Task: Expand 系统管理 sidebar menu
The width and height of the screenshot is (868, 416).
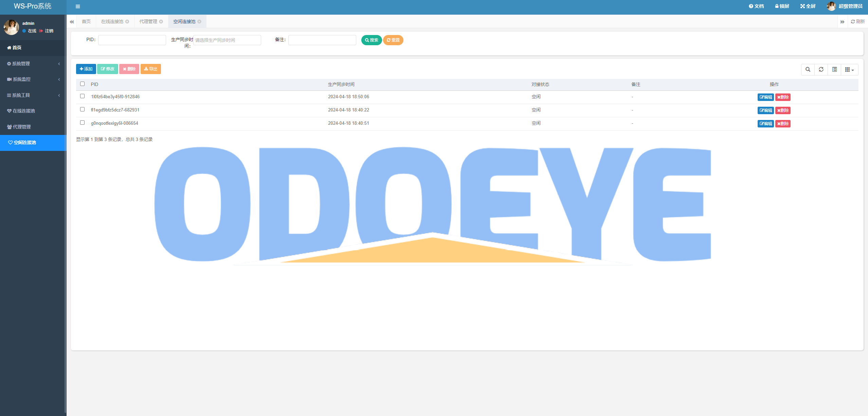Action: (33, 64)
